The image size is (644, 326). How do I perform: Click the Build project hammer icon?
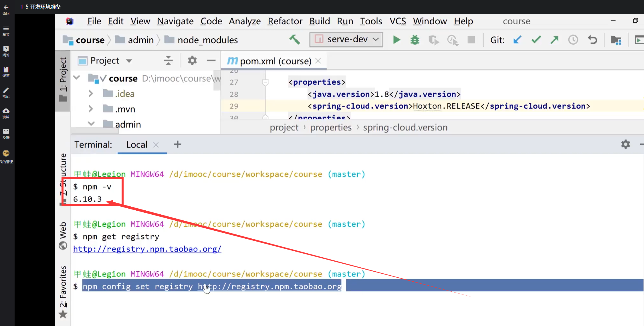pos(295,39)
